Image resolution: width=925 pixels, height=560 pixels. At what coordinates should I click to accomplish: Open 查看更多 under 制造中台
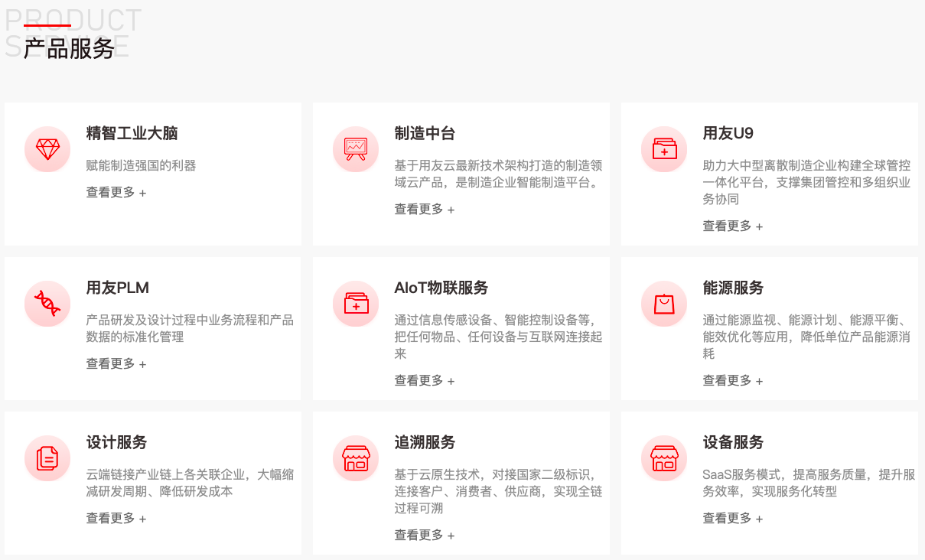tap(425, 210)
